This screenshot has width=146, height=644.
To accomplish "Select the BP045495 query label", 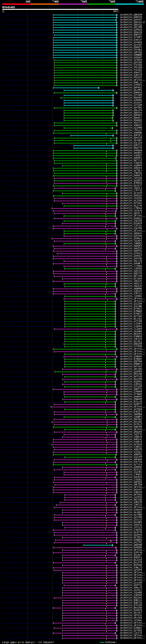I will (8, 7).
